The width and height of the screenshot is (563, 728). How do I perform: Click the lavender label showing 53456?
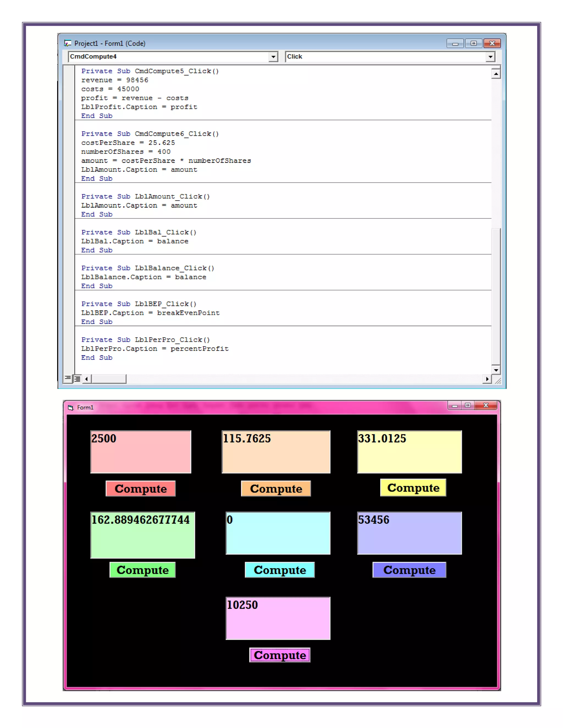pyautogui.click(x=409, y=533)
